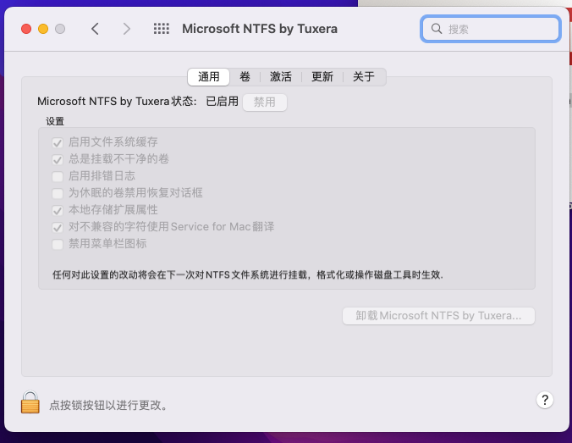Switch to the 卷 tab

(245, 77)
